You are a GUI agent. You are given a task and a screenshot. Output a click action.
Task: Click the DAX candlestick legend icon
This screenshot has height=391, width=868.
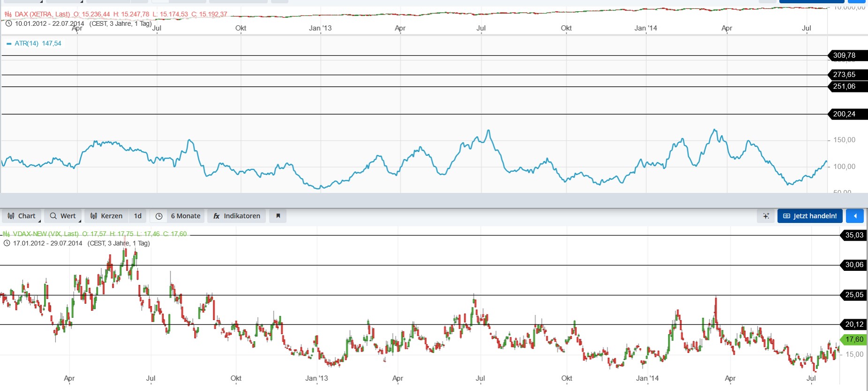pos(8,14)
